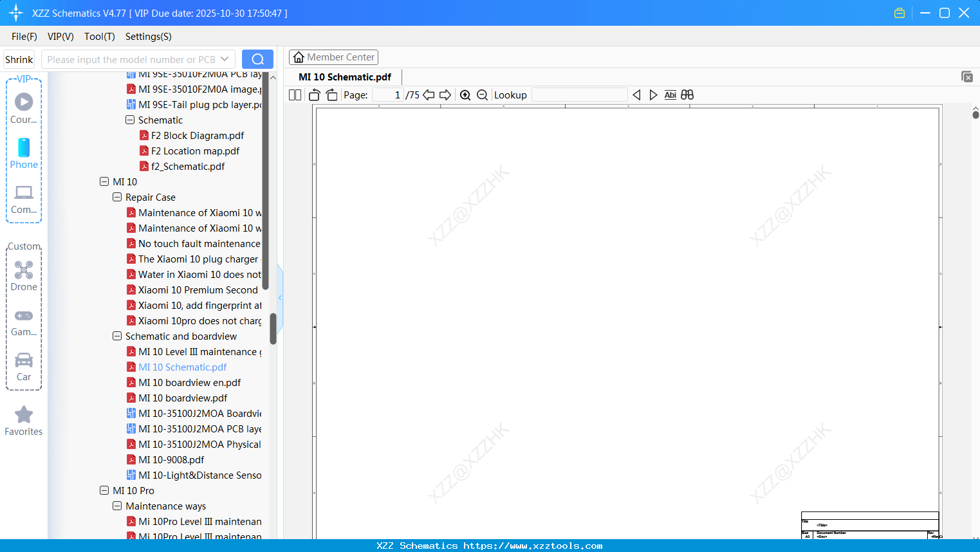This screenshot has width=980, height=552.
Task: Find previous lookup result
Action: [x=636, y=95]
